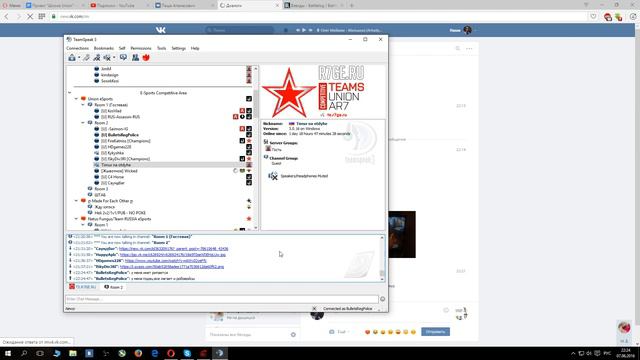The width and height of the screenshot is (640, 360).
Task: Click the Speakers/Headphones Muted icon in info panel
Action: 273,176
